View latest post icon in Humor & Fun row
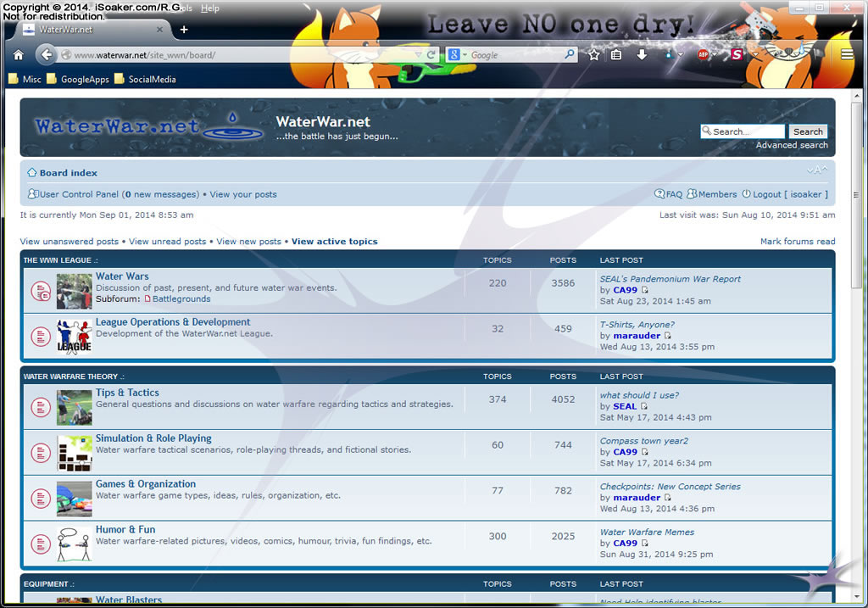Viewport: 868px width, 608px height. click(x=644, y=544)
